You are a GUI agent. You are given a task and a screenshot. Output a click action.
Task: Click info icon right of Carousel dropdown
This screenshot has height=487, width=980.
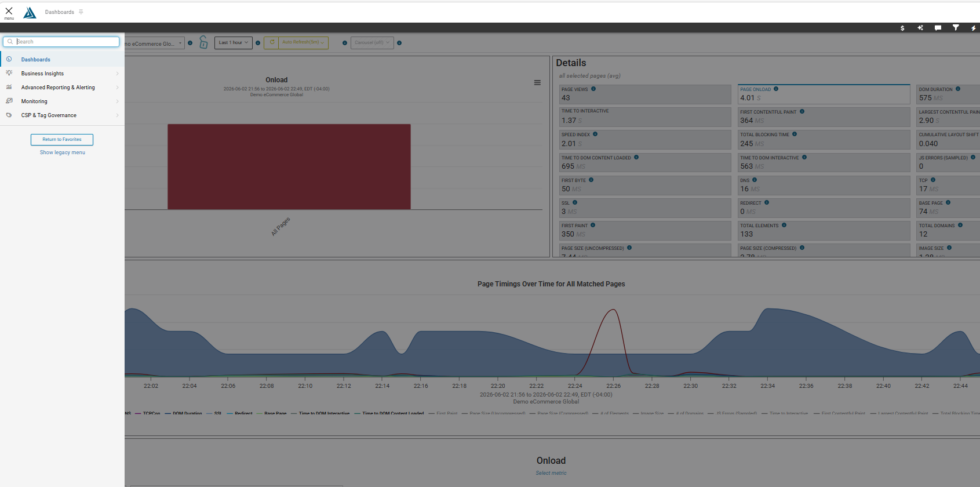coord(399,43)
